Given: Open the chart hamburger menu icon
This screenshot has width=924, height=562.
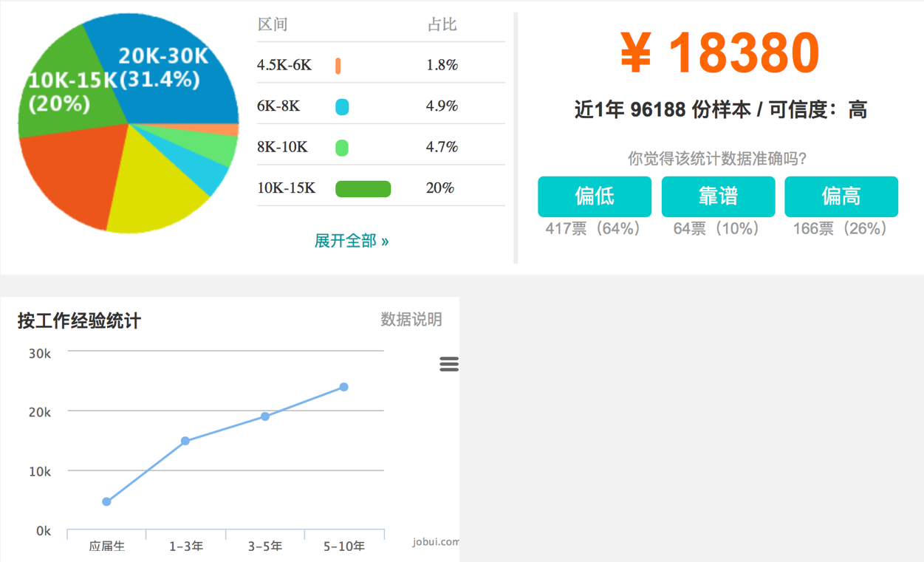Looking at the screenshot, I should [449, 364].
